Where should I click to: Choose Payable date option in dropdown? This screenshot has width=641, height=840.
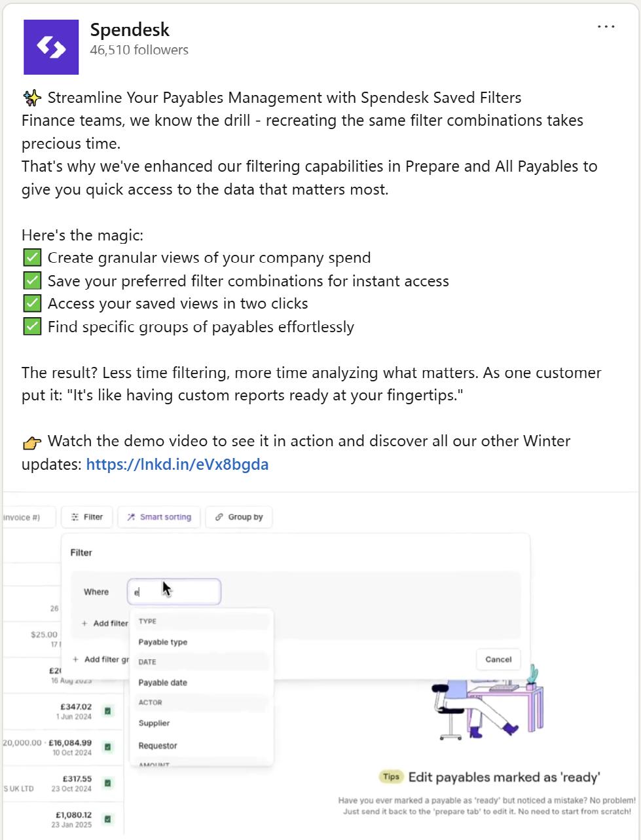(163, 683)
